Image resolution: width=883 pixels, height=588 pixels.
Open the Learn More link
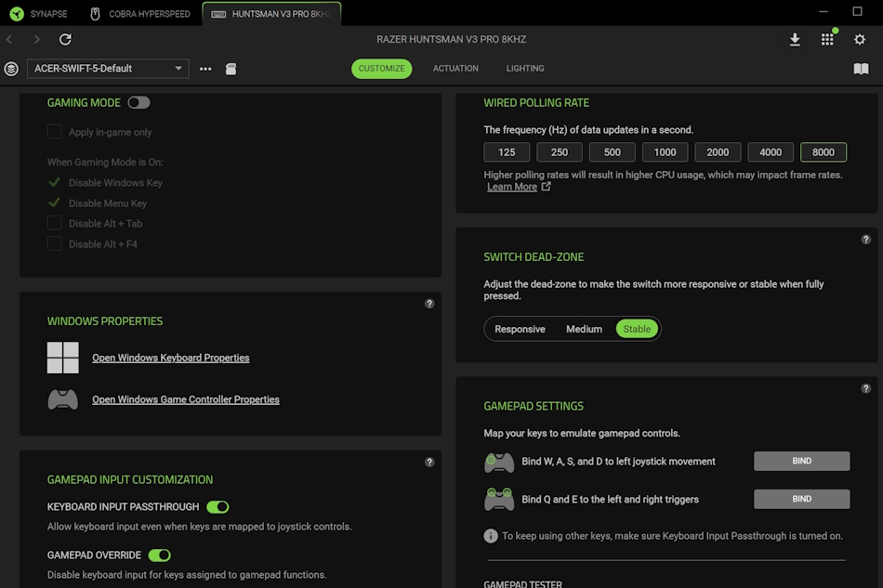(512, 187)
